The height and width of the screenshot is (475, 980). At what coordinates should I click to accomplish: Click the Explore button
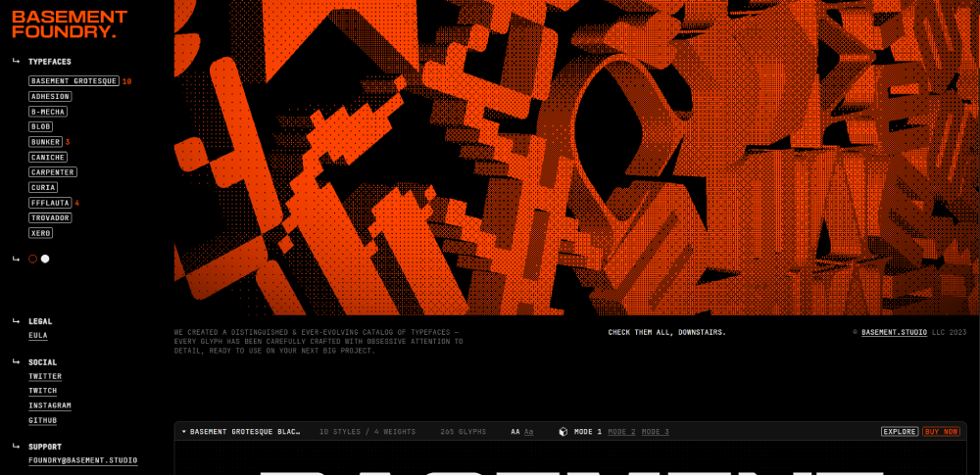coord(900,431)
